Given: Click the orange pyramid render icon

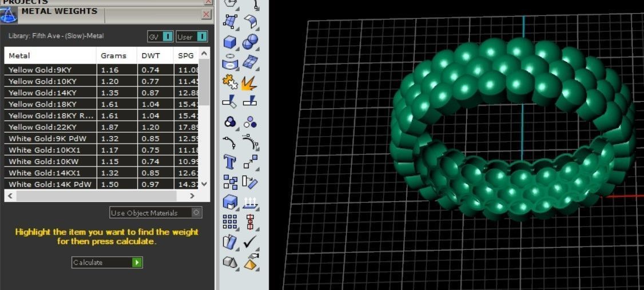Looking at the screenshot, I should pyautogui.click(x=250, y=261).
